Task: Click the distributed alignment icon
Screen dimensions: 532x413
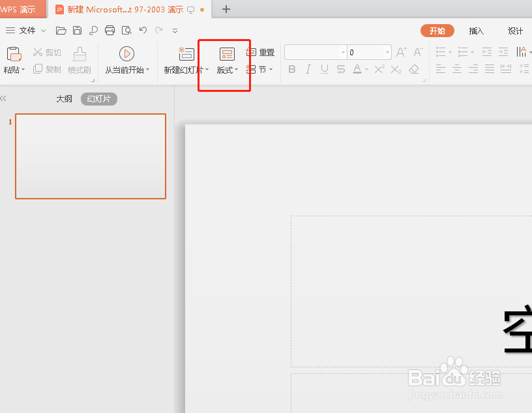Action: point(506,69)
